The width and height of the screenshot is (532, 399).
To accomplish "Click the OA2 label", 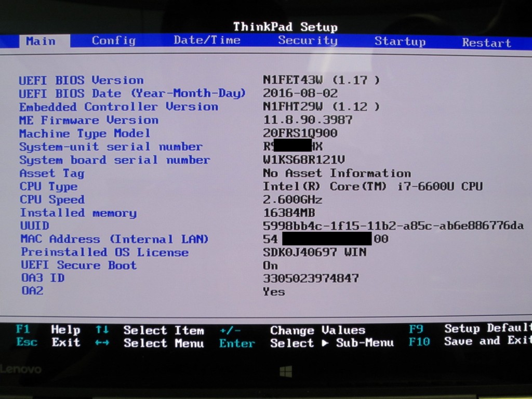I will (x=32, y=291).
